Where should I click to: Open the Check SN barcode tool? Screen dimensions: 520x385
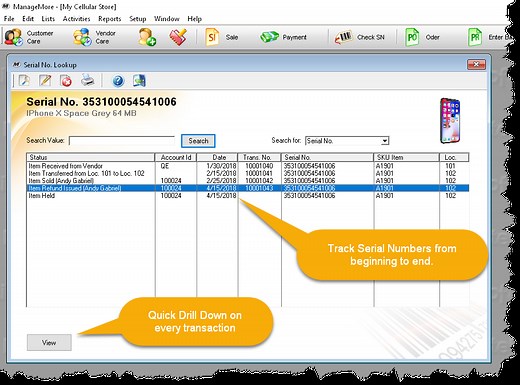(x=359, y=37)
